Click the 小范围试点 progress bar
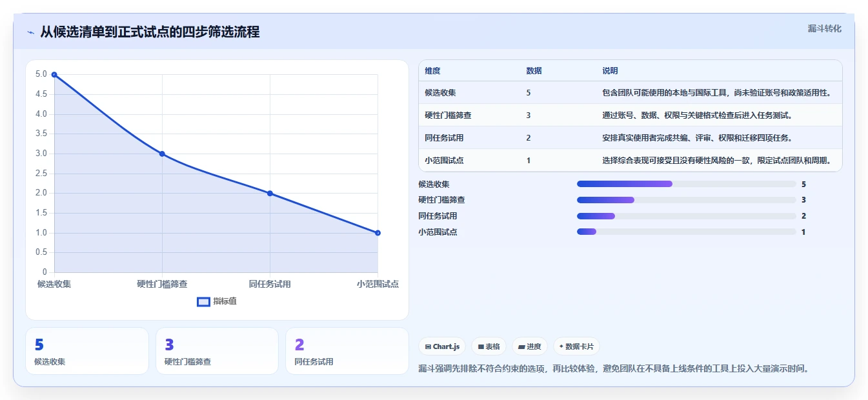 click(x=686, y=232)
